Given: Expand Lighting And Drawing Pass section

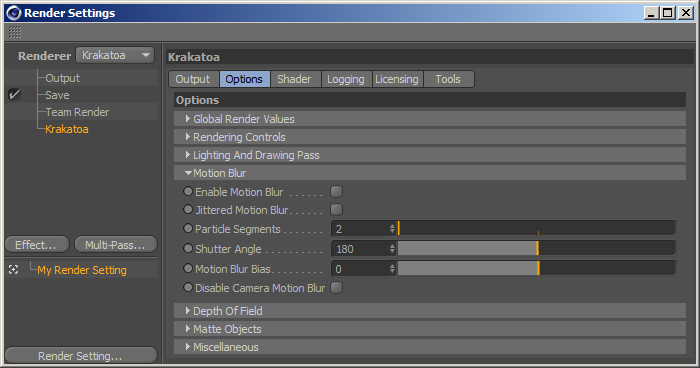Looking at the screenshot, I should (429, 155).
